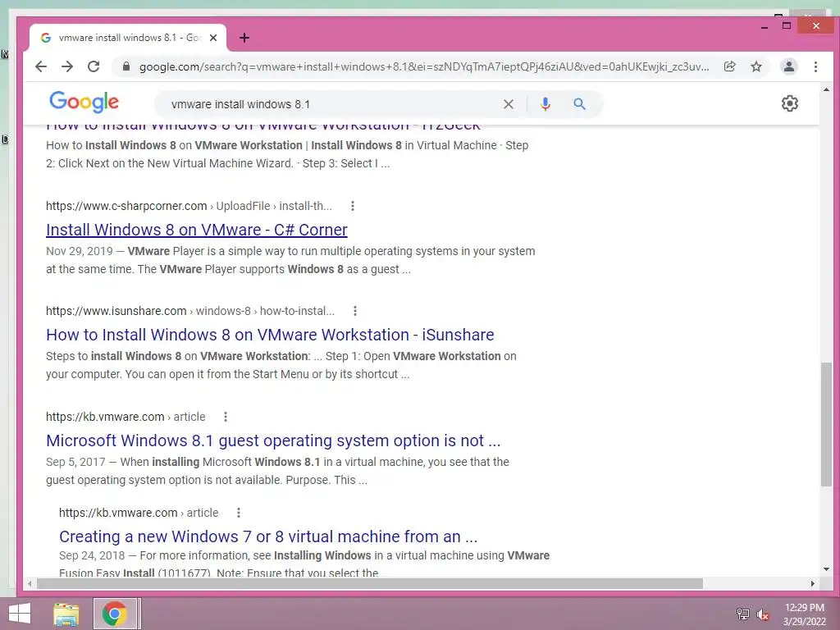840x630 pixels.
Task: Open a new tab with plus button
Action: (x=244, y=38)
